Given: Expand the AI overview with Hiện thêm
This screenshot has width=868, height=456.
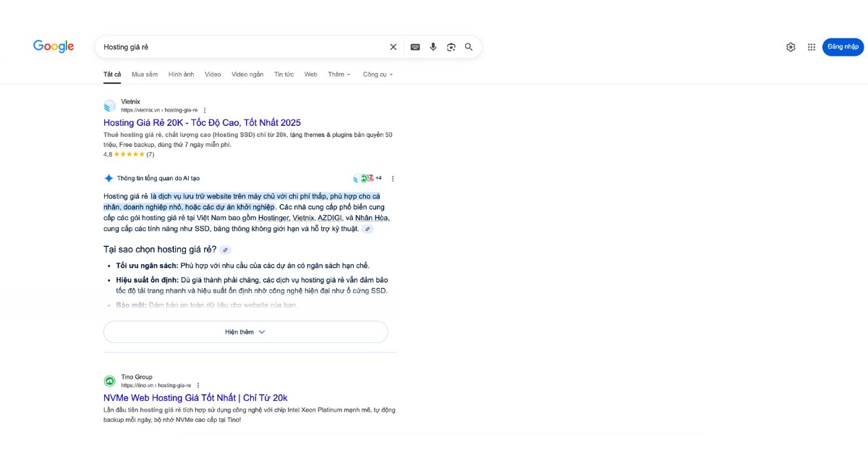Looking at the screenshot, I should tap(246, 332).
